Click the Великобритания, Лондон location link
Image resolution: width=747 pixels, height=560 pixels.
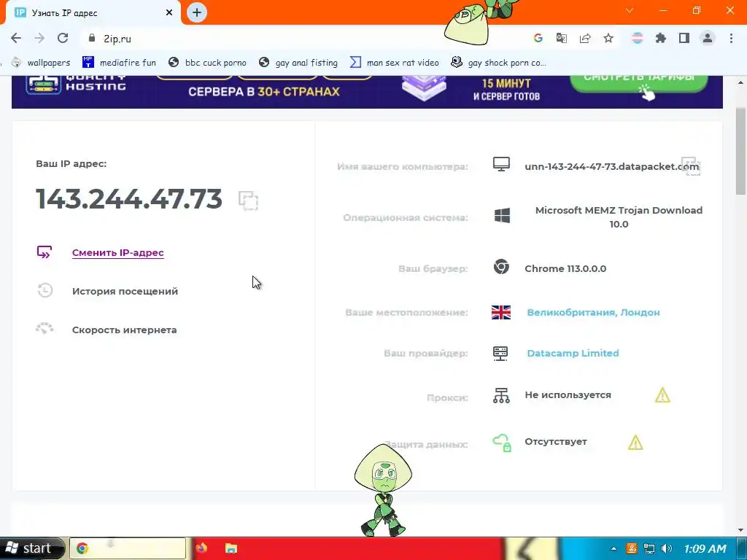tap(593, 312)
